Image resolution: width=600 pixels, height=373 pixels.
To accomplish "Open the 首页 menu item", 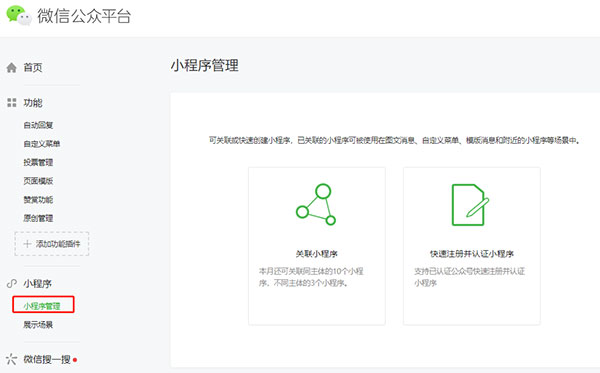I will pyautogui.click(x=33, y=68).
